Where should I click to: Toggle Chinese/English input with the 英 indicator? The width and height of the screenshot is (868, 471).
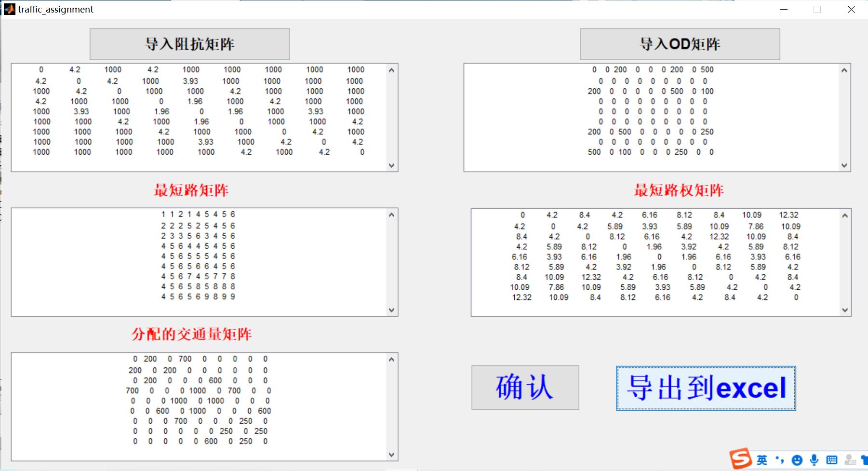tap(761, 460)
